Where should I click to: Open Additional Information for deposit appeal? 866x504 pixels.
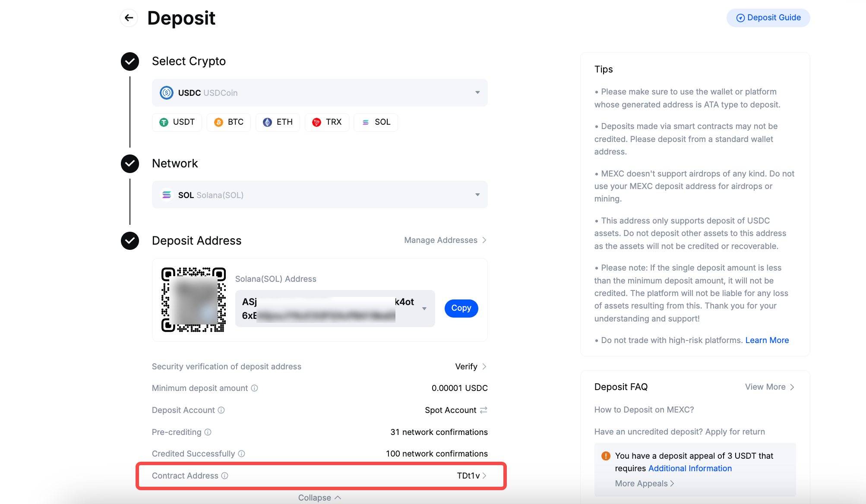pos(690,468)
